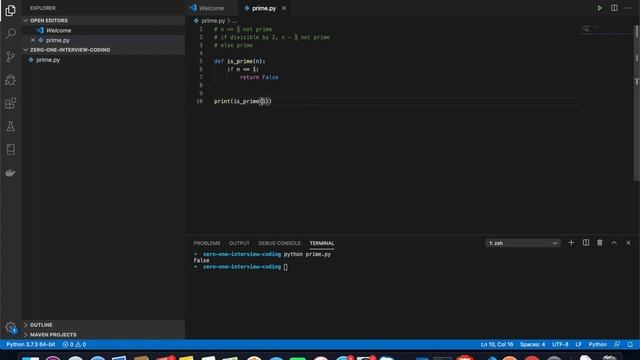Screen dimensions: 640x360
Task: Open notifications bell in status bar
Action: (630, 344)
